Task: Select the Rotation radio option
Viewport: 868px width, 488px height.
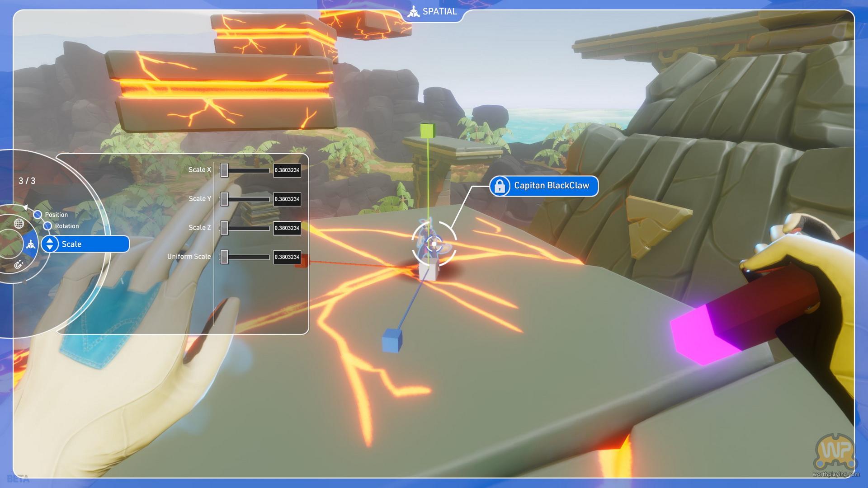Action: (x=47, y=226)
